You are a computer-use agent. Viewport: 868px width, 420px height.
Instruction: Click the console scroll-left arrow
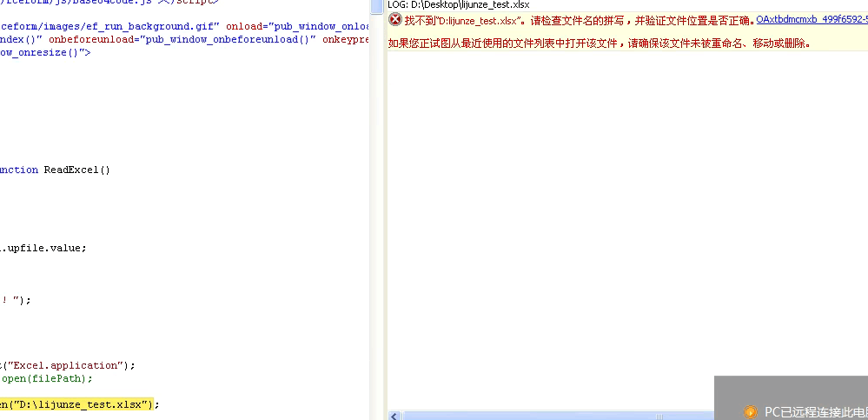pyautogui.click(x=394, y=416)
